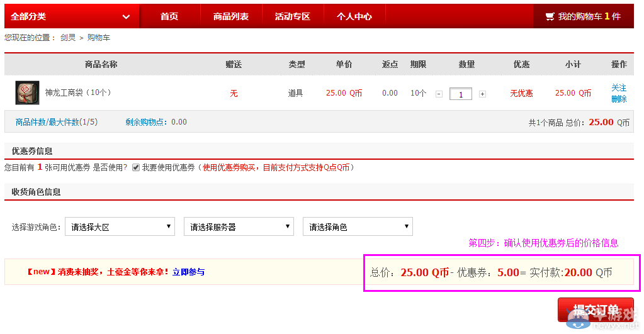The height and width of the screenshot is (334, 644).
Task: Toggle 我要使用优惠券 checkbox
Action: tap(136, 167)
